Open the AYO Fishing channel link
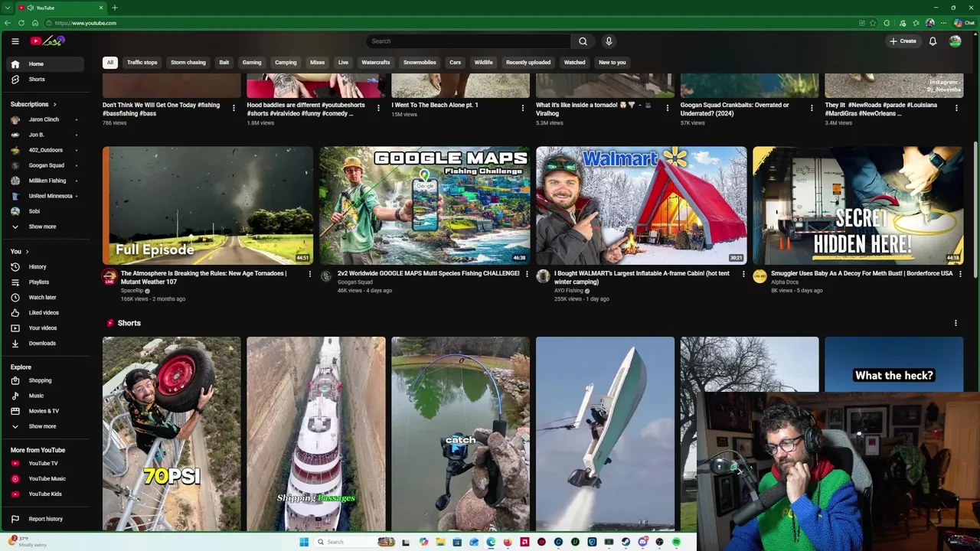 click(x=569, y=291)
